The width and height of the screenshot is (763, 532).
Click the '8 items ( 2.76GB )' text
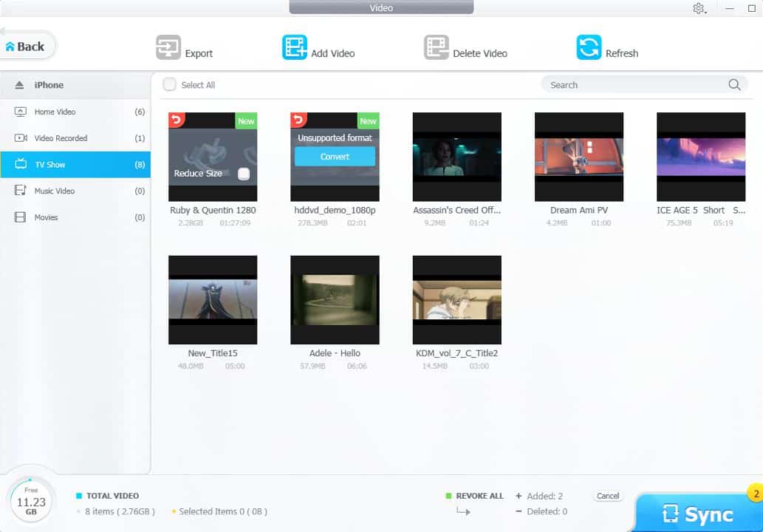click(120, 511)
